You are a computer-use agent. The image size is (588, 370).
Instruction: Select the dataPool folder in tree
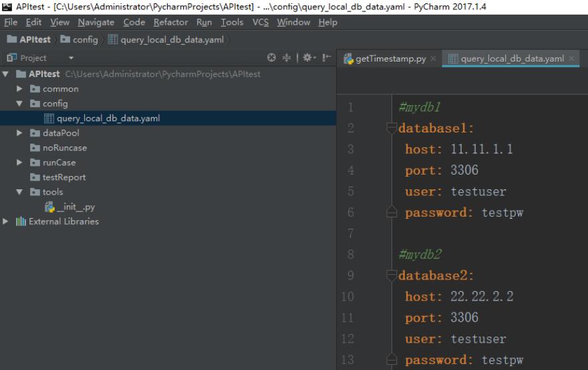(61, 133)
